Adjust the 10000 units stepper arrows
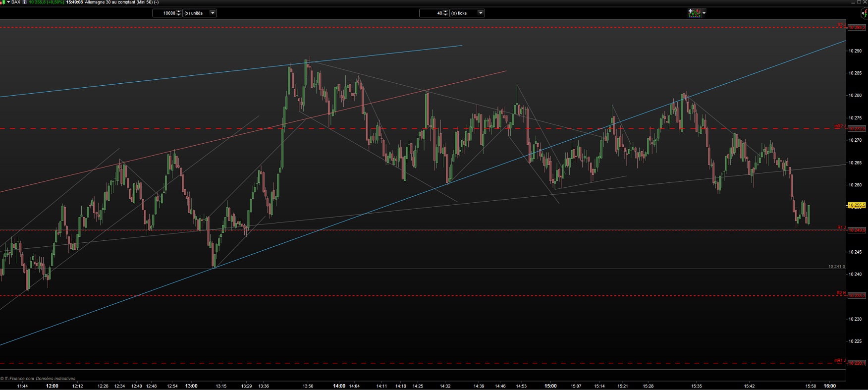868x390 pixels. [179, 13]
